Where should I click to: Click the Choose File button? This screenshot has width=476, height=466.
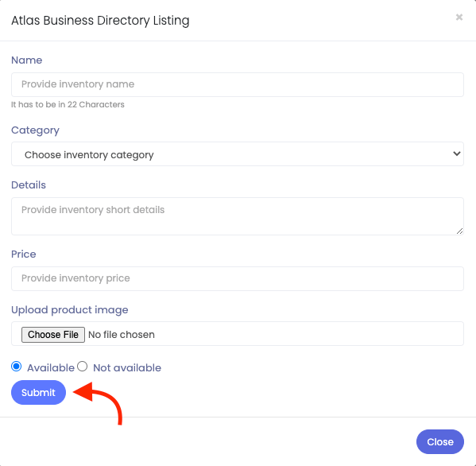53,335
